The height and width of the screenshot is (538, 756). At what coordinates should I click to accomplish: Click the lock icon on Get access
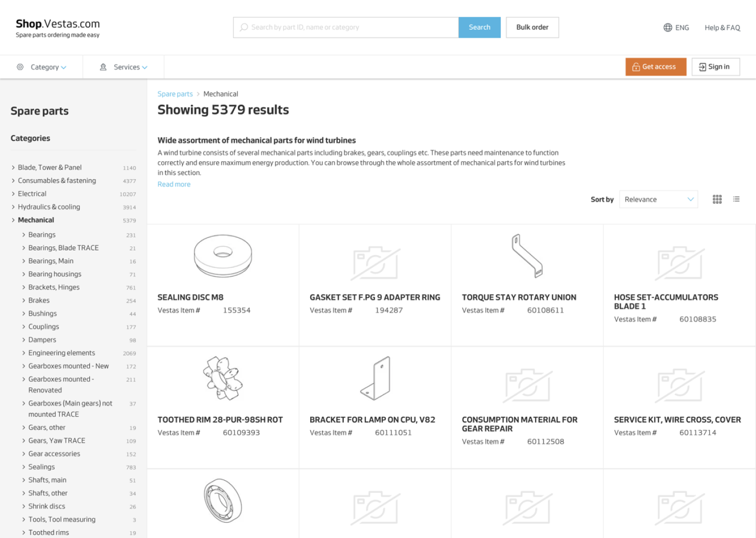click(x=636, y=67)
